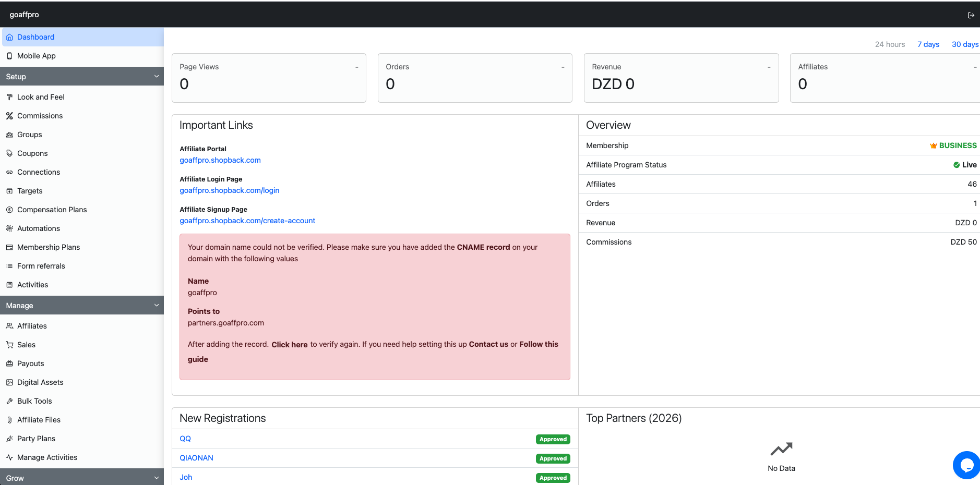
Task: Click the Dashboard home icon
Action: click(x=9, y=37)
